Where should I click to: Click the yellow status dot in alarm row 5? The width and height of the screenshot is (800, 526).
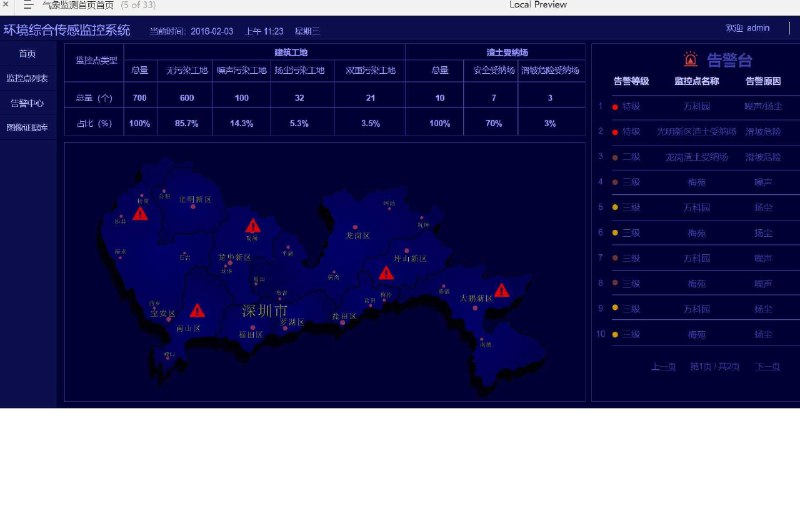pos(615,207)
